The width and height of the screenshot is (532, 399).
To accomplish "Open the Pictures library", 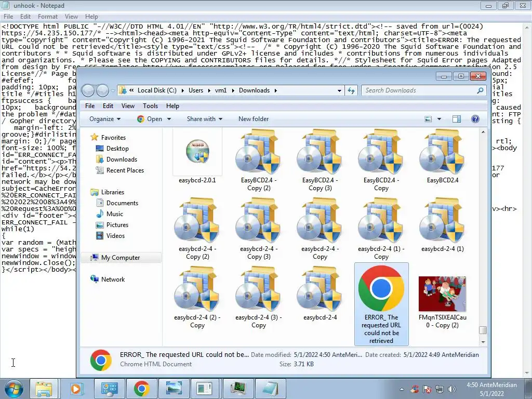I will point(117,225).
